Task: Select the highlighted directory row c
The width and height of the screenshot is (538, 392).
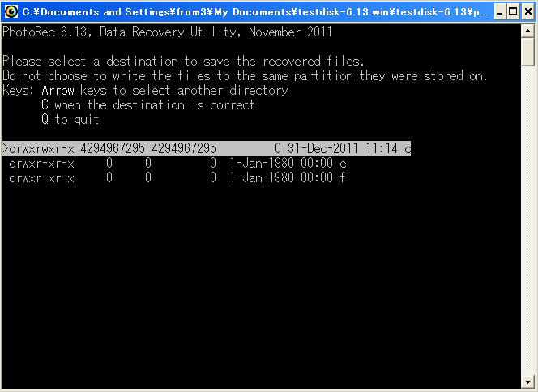Action: (207, 148)
